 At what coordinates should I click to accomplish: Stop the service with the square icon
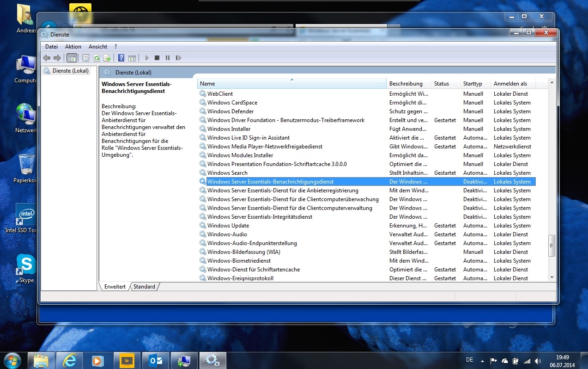[x=157, y=58]
